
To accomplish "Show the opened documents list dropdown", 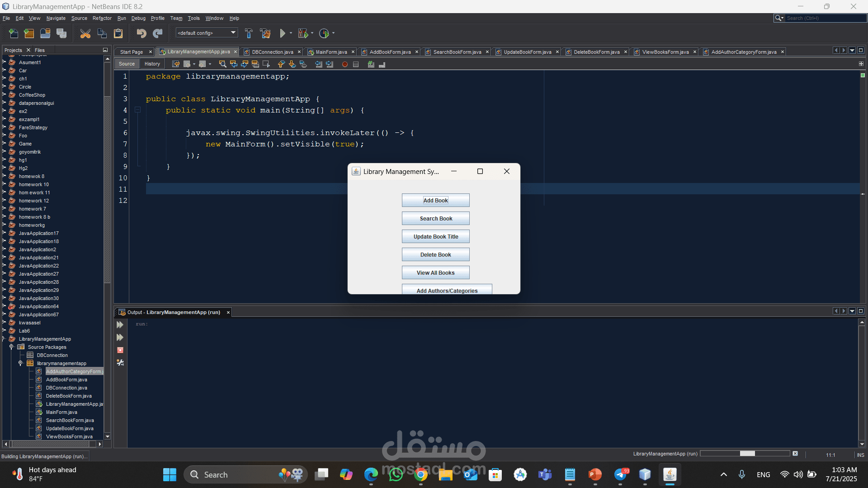I will coord(852,51).
